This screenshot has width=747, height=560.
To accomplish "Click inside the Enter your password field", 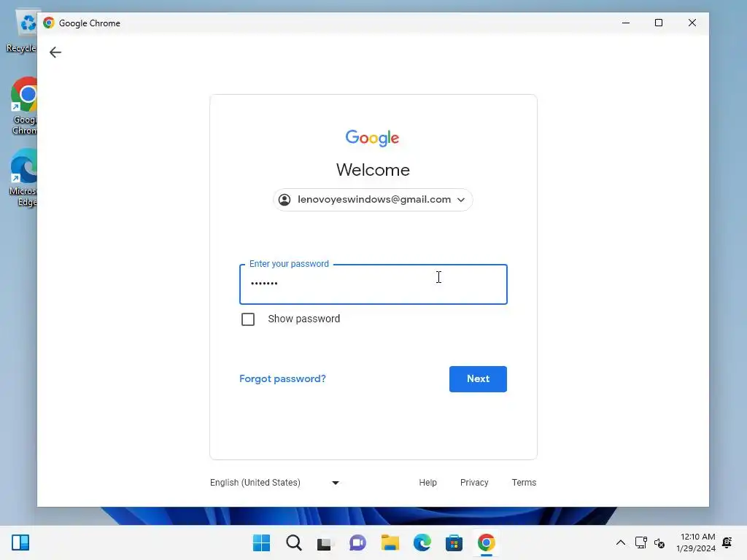I will [373, 284].
